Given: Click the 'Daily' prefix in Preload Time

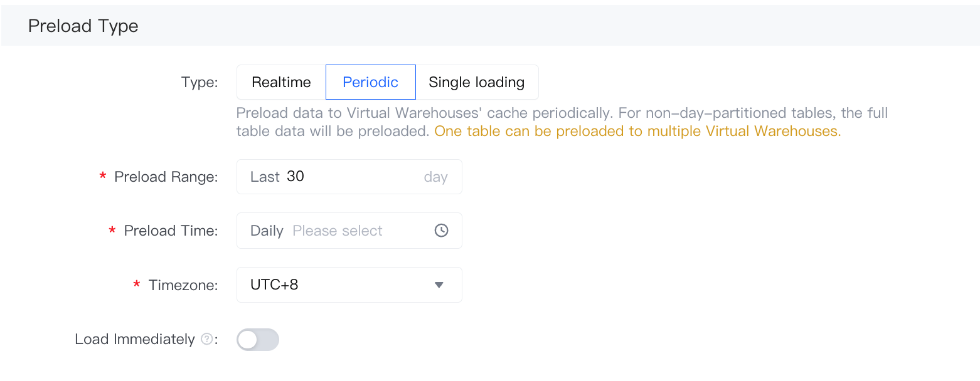Looking at the screenshot, I should pyautogui.click(x=267, y=231).
